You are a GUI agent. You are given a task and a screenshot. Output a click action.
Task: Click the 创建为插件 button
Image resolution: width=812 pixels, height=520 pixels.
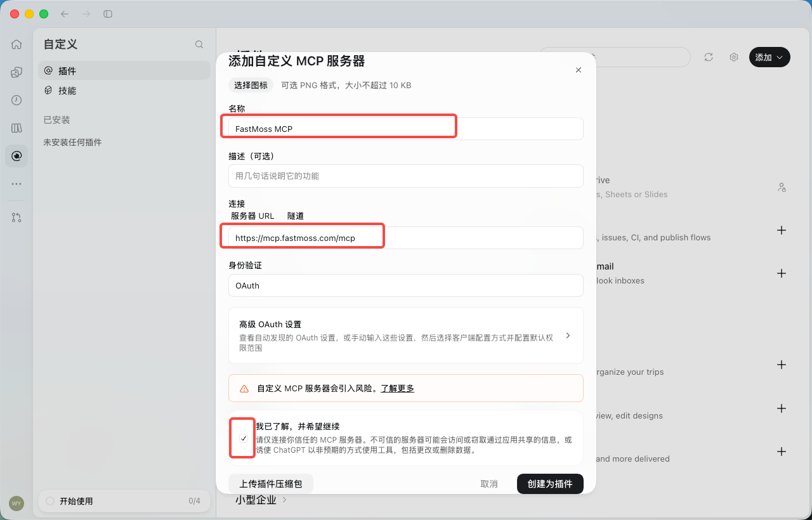pyautogui.click(x=550, y=484)
